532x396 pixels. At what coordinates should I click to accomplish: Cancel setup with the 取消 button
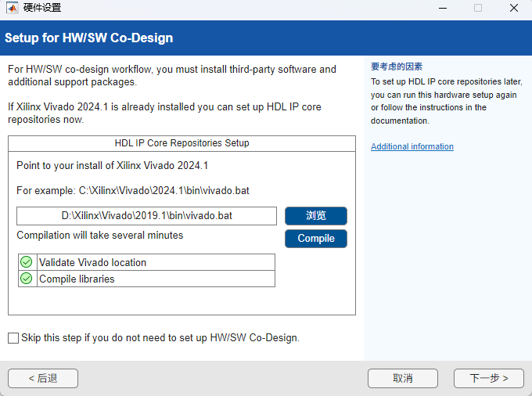pos(403,378)
